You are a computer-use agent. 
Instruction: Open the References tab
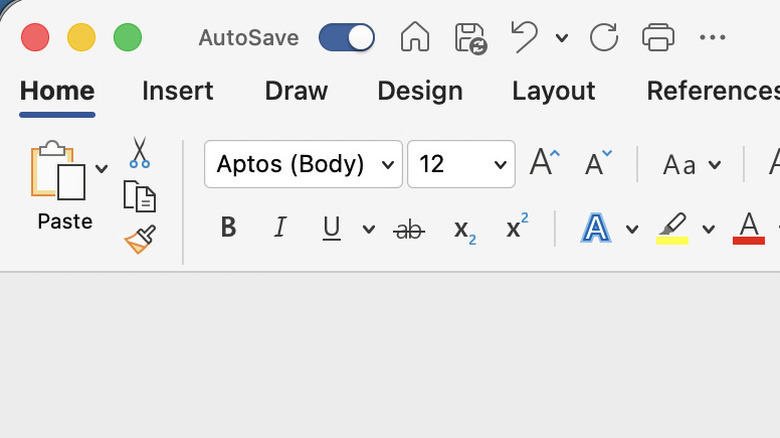click(x=713, y=91)
